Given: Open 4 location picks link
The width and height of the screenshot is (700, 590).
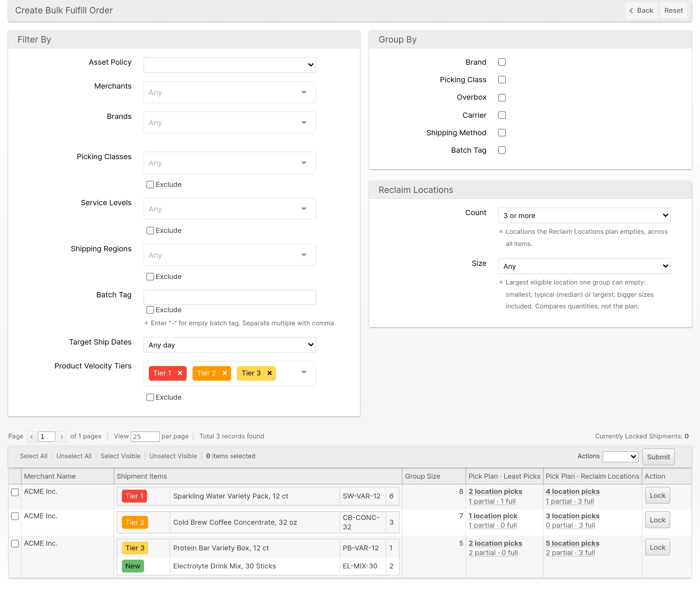Looking at the screenshot, I should pos(573,491).
